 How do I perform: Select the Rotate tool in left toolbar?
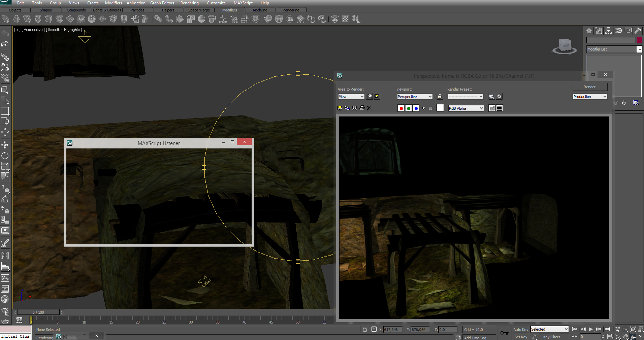click(x=5, y=156)
